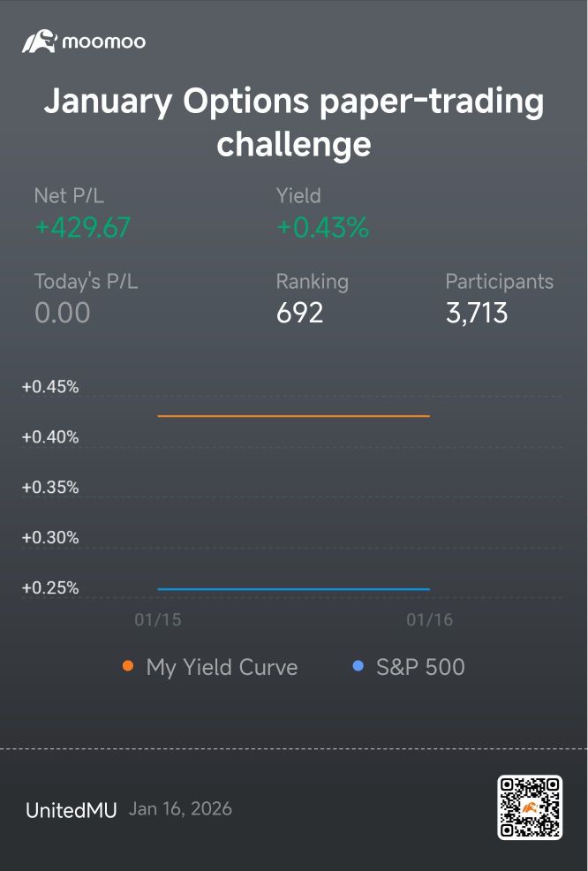This screenshot has width=588, height=871.
Task: Click the Net P/L value +429.67
Action: coord(83,227)
